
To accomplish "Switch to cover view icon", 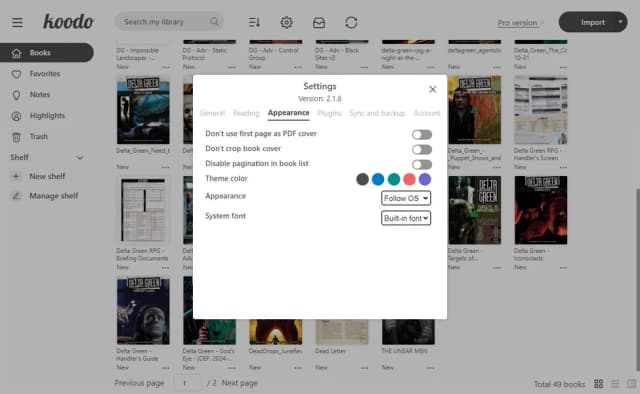I will point(631,383).
